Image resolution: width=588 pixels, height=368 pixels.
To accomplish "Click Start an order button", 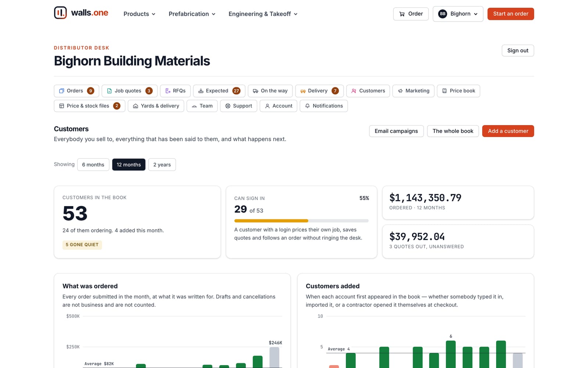I will pyautogui.click(x=510, y=14).
